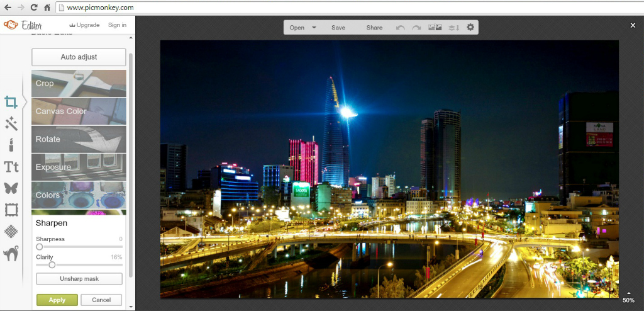644x311 pixels.
Task: Click the sidebar scroll up arrow
Action: click(131, 38)
